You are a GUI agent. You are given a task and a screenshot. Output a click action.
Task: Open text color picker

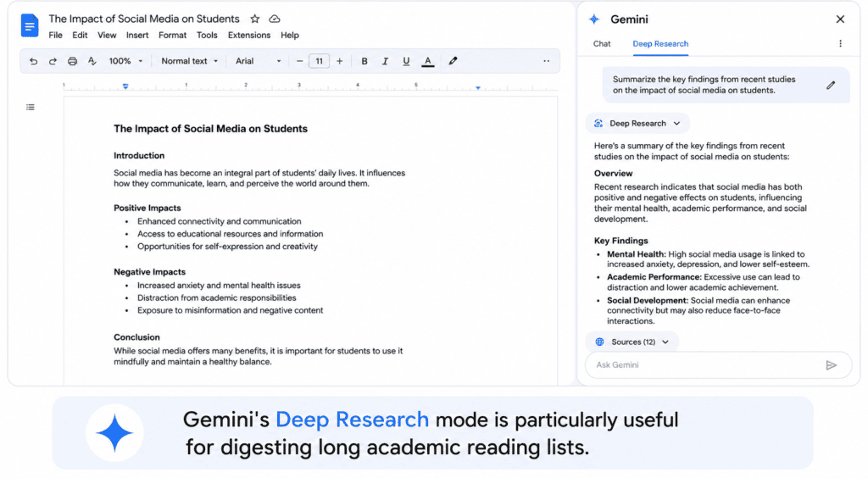428,61
